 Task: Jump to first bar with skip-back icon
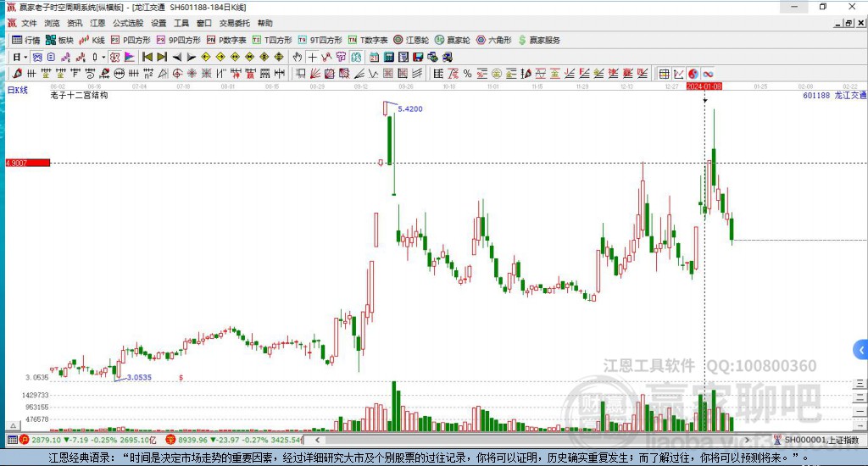click(x=147, y=57)
